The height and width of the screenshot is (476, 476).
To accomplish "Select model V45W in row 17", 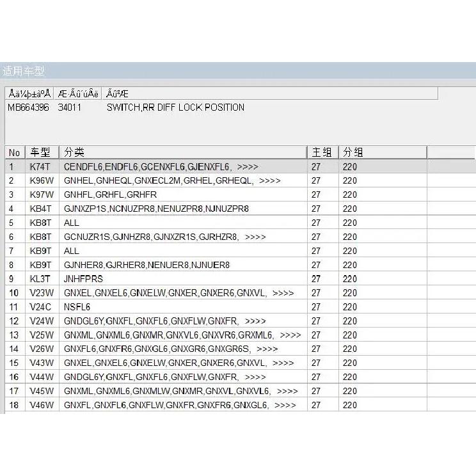I will [x=42, y=391].
